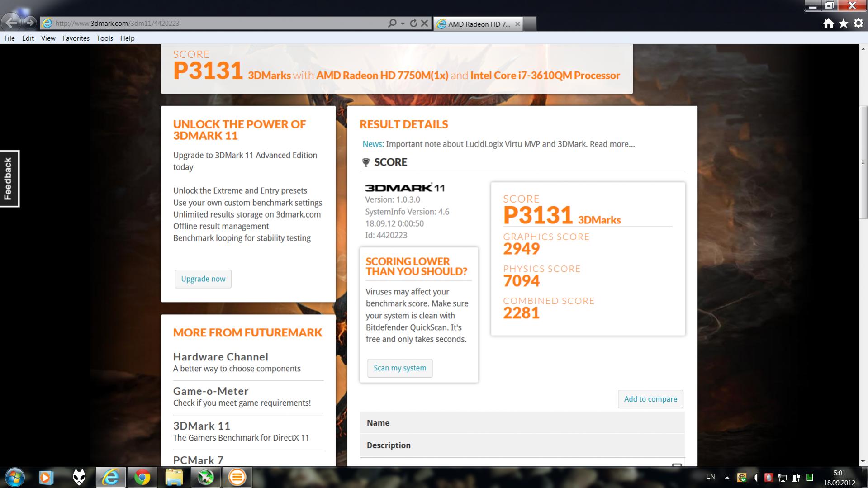
Task: Click the Description row in the details table
Action: (x=522, y=445)
